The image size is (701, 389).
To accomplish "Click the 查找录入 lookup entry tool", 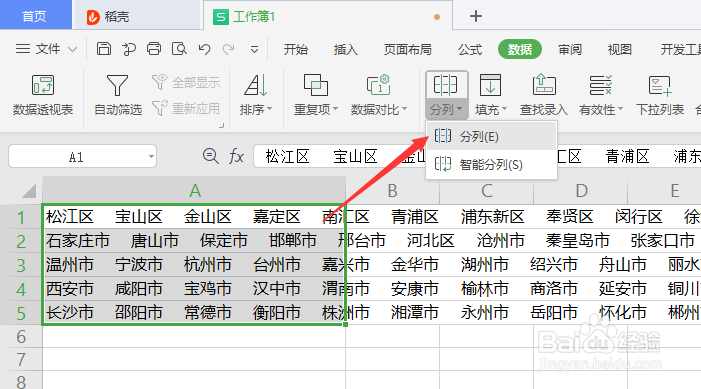I will (x=544, y=95).
